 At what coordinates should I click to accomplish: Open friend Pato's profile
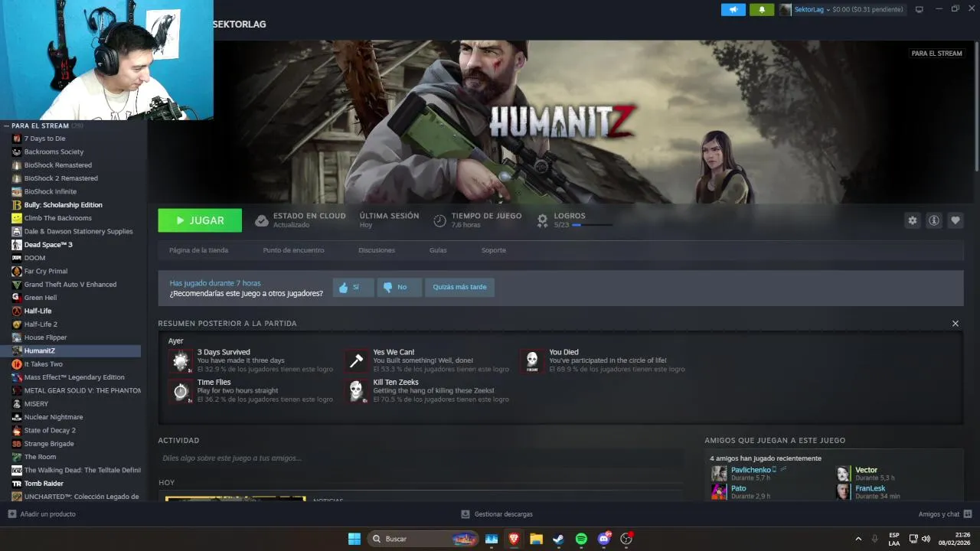(738, 488)
